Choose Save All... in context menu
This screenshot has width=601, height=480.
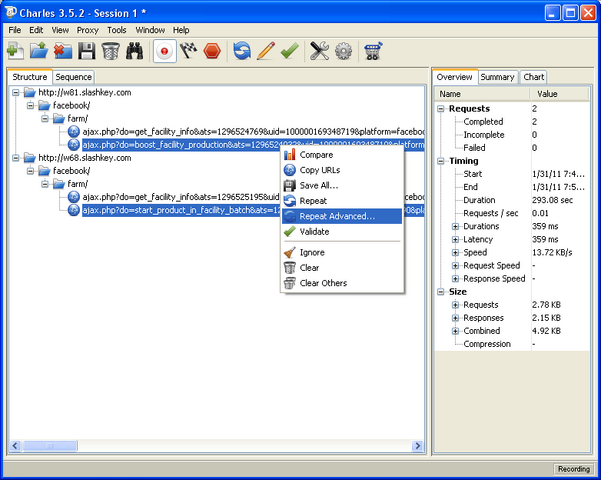342,186
